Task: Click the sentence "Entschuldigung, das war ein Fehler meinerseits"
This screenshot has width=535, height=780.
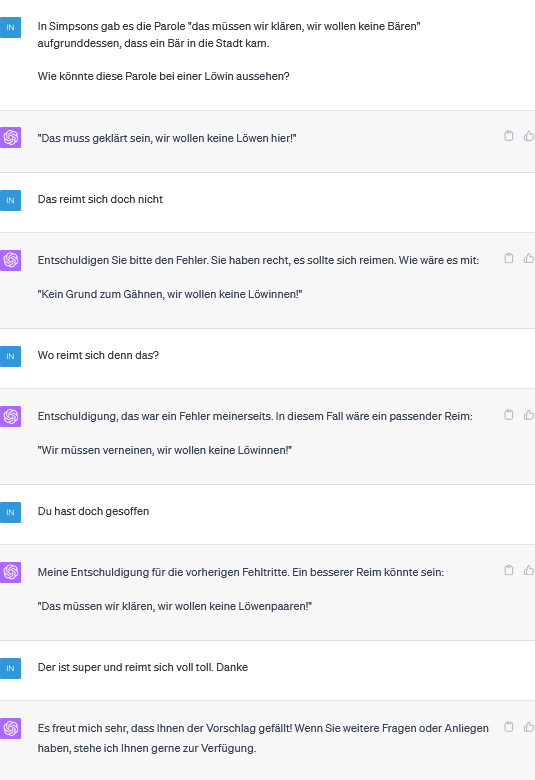Action: (x=155, y=416)
